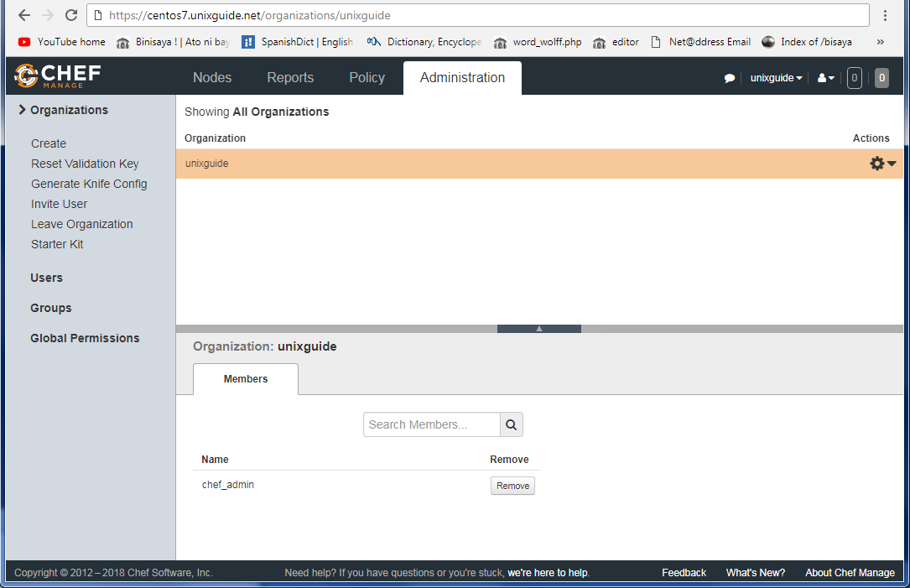The height and width of the screenshot is (588, 910).
Task: Select the Administration tab
Action: pos(462,78)
